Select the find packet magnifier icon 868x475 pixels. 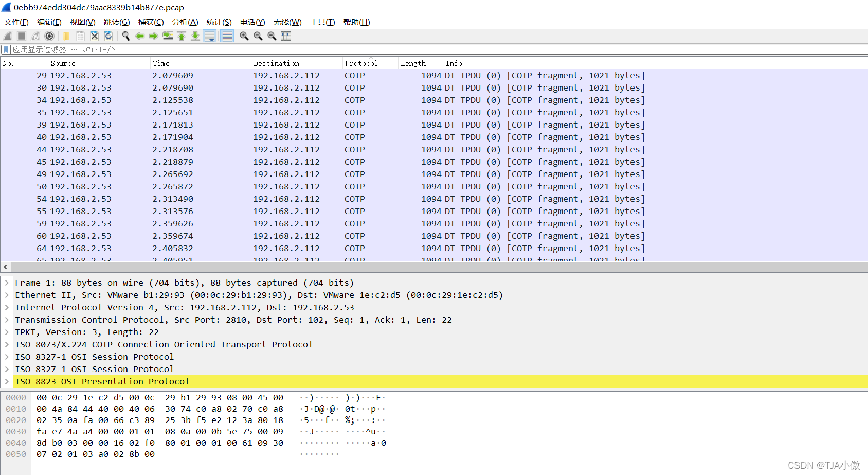click(x=126, y=36)
